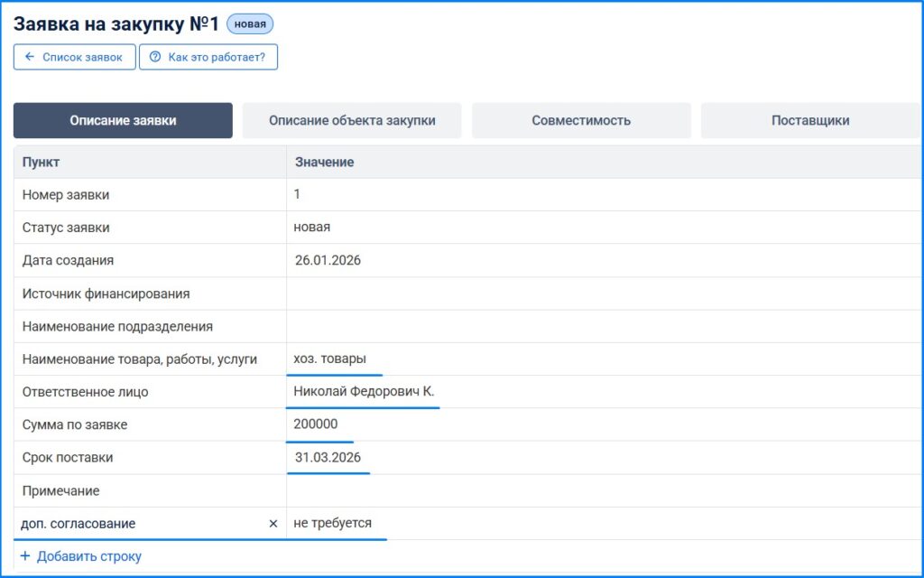Click the Пункт column header
The width and height of the screenshot is (924, 578).
coord(41,163)
